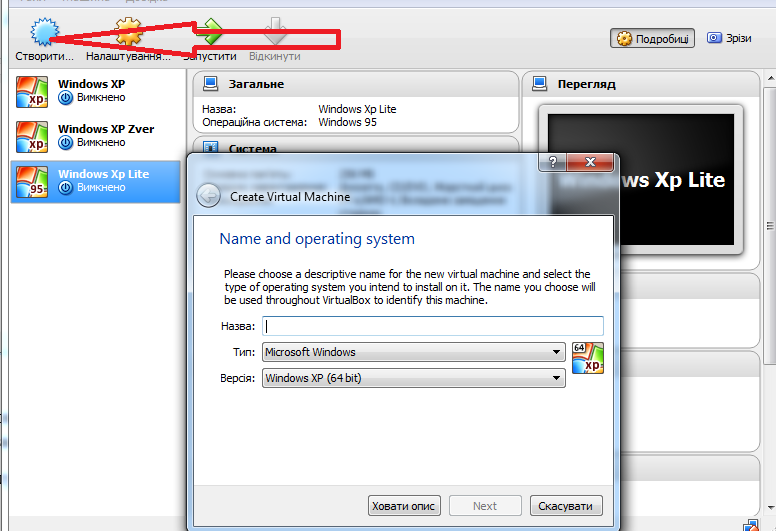Click the Вимкнено status of Windows XP Zver
776x531 pixels.
coord(101,143)
